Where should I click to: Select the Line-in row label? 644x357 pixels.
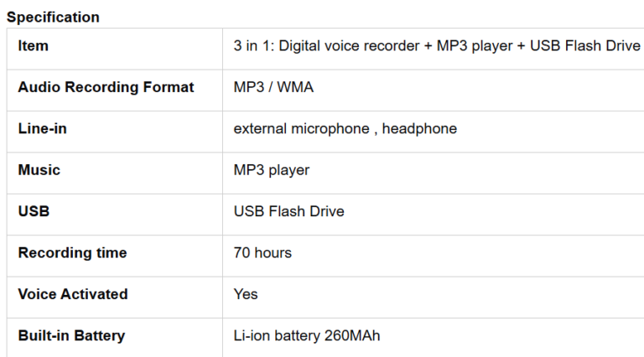42,128
